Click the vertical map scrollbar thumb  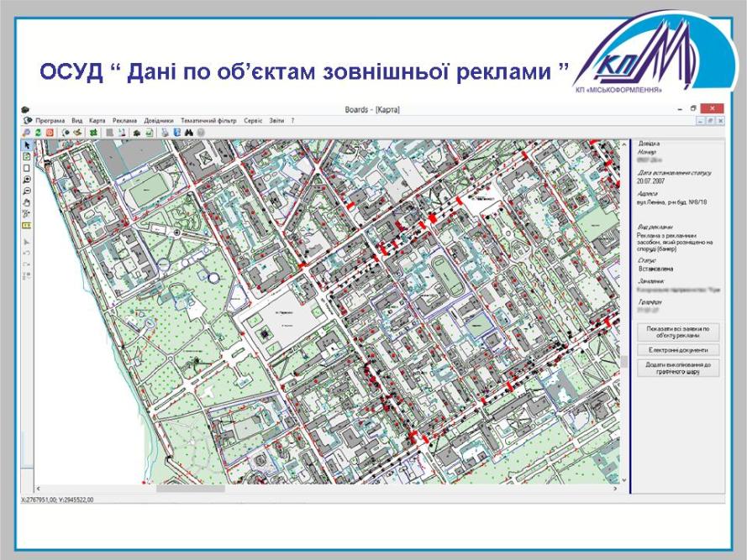(623, 362)
